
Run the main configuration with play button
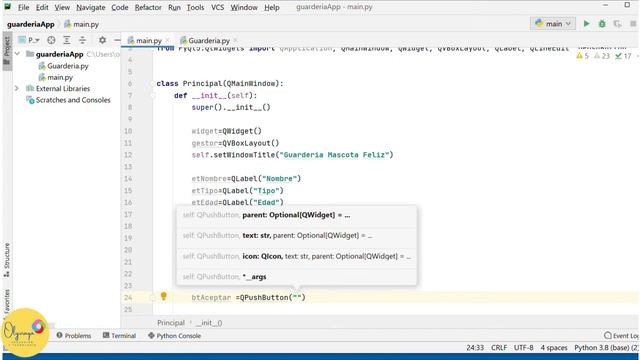[586, 24]
